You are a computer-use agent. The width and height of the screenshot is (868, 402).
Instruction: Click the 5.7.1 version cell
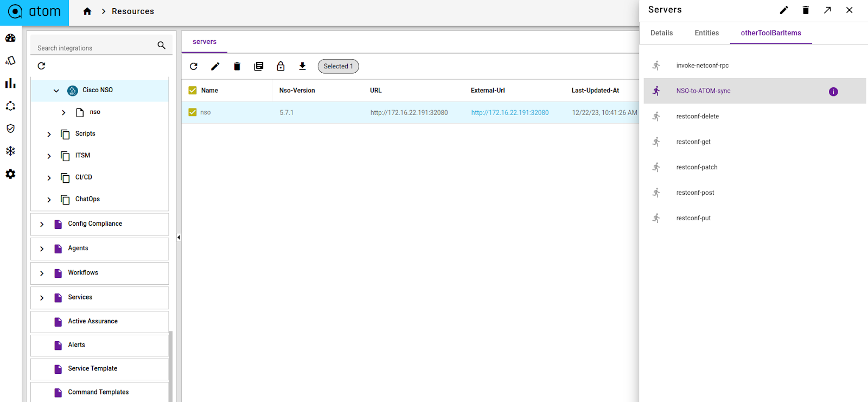pyautogui.click(x=286, y=113)
